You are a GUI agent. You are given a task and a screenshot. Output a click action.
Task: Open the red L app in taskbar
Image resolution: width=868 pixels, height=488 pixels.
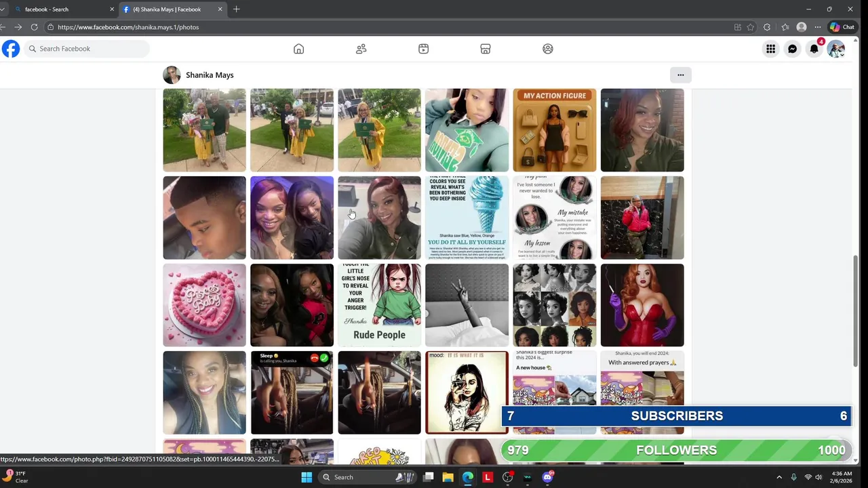click(x=488, y=477)
